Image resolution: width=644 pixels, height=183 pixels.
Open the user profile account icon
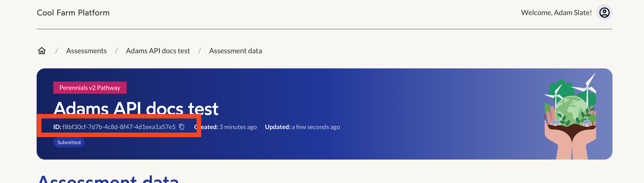[604, 13]
